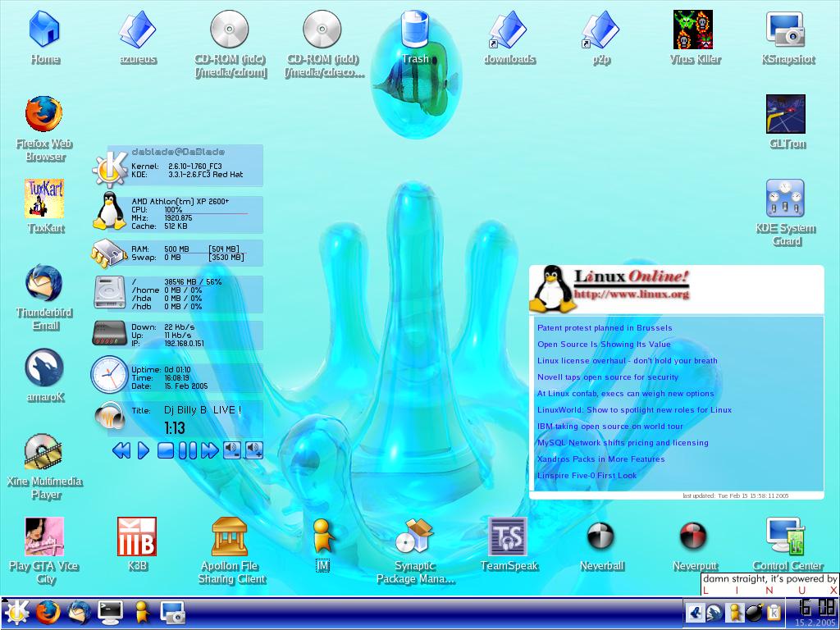Launch Play GTA Vice City icon
The height and width of the screenshot is (630, 840).
coord(44,536)
